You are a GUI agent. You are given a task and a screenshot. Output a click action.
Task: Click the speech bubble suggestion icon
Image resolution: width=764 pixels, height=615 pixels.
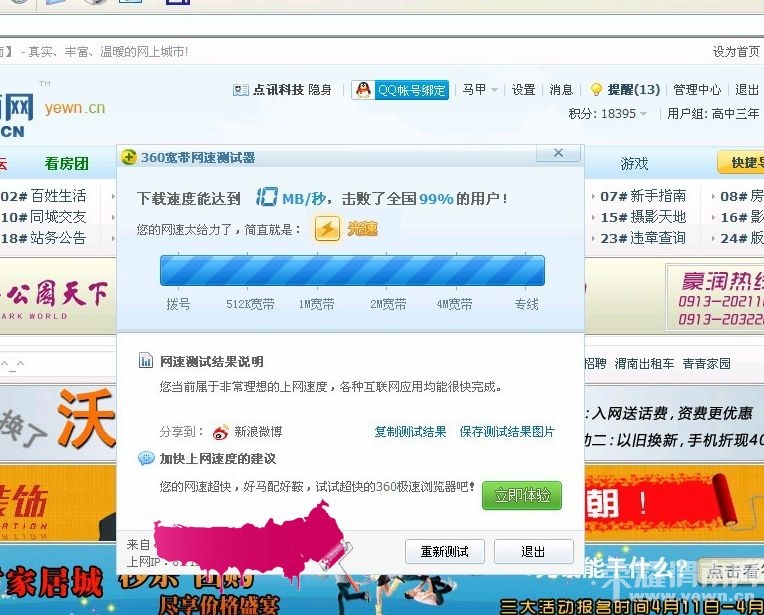(x=146, y=459)
